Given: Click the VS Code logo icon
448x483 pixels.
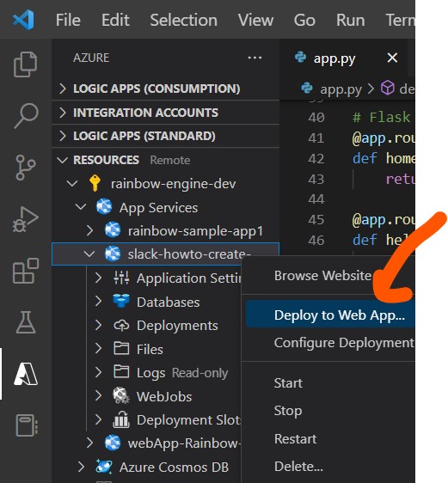Looking at the screenshot, I should (x=24, y=20).
